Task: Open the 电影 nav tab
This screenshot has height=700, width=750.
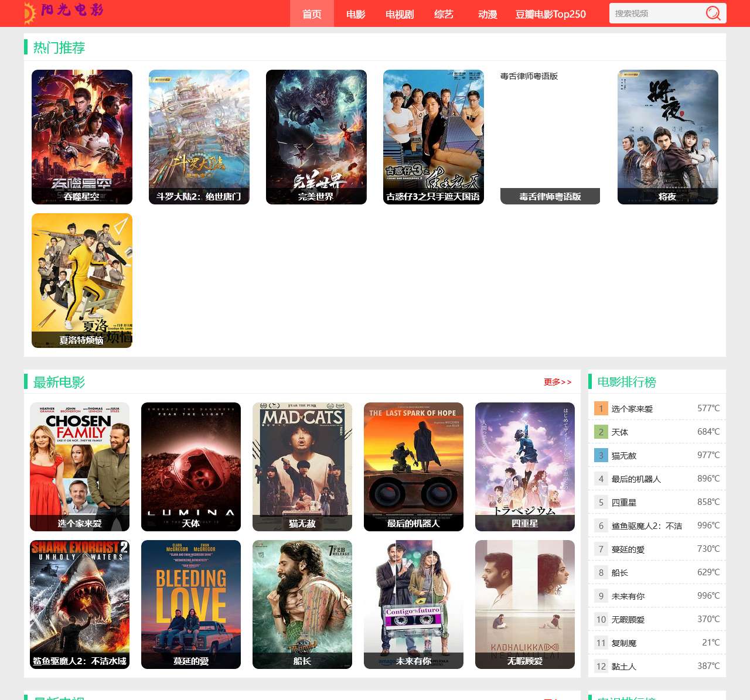Action: point(356,13)
